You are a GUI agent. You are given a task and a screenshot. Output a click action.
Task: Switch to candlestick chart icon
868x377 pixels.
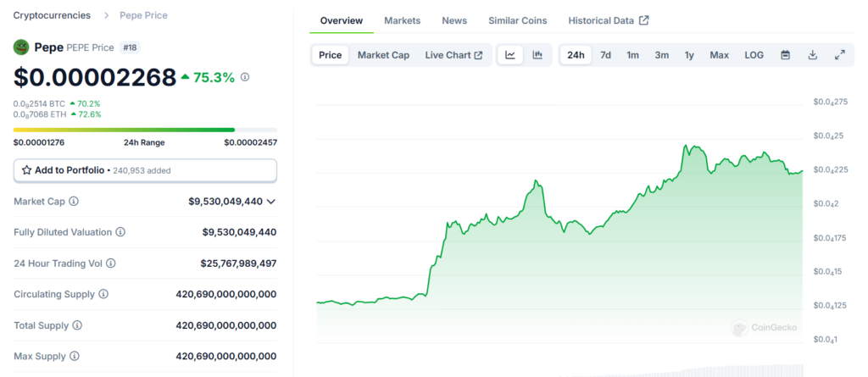537,55
